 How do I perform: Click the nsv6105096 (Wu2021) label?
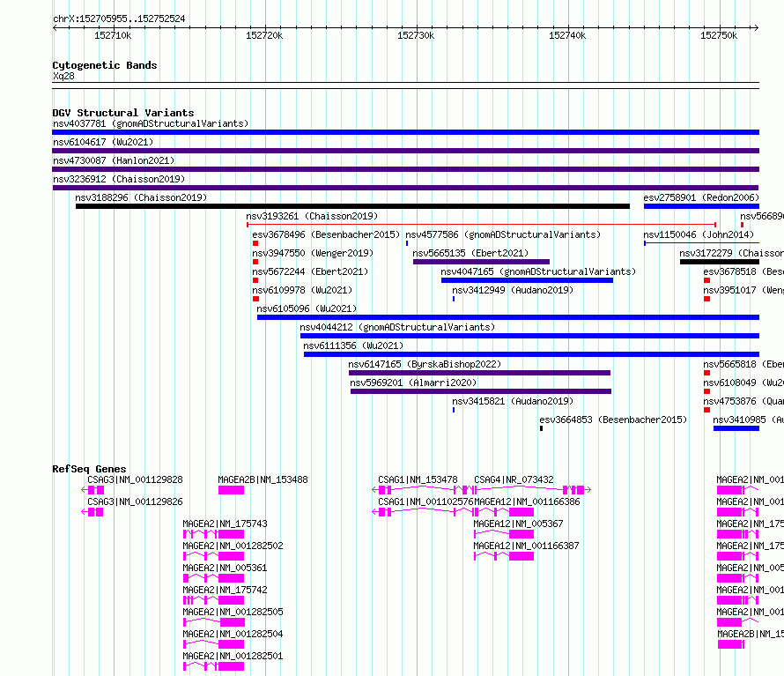pos(307,308)
